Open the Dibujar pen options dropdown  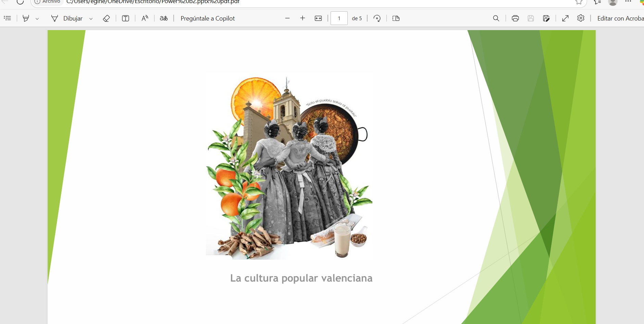coord(91,19)
